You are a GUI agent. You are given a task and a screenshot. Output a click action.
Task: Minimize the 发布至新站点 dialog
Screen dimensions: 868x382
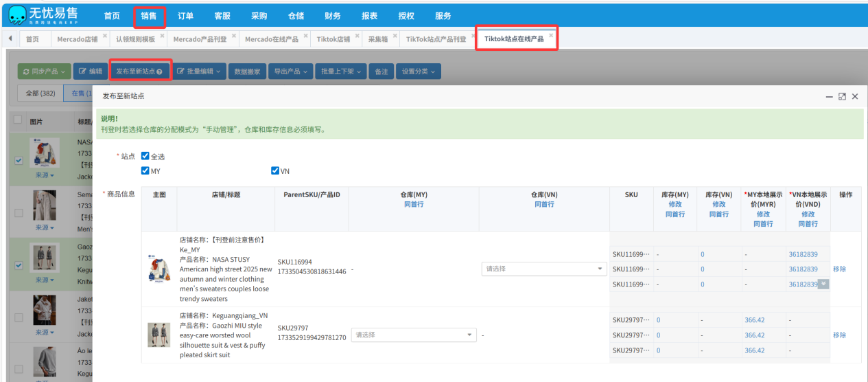[829, 97]
